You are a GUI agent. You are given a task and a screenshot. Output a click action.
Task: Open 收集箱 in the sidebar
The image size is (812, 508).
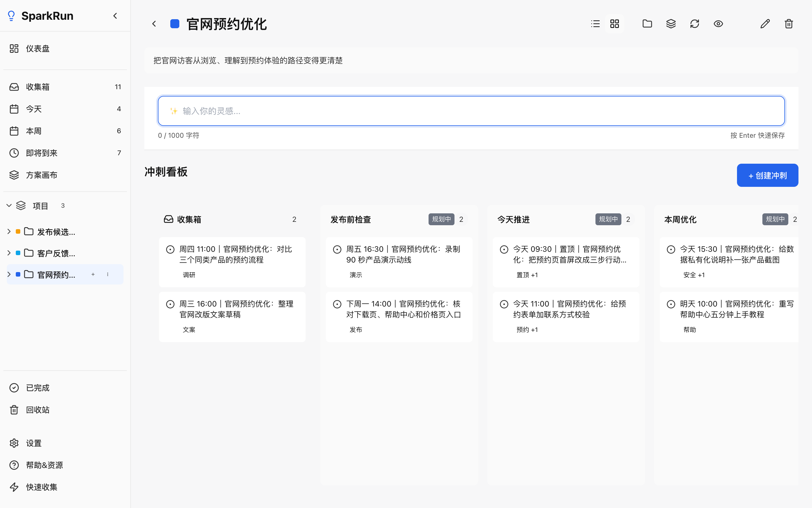pos(65,87)
